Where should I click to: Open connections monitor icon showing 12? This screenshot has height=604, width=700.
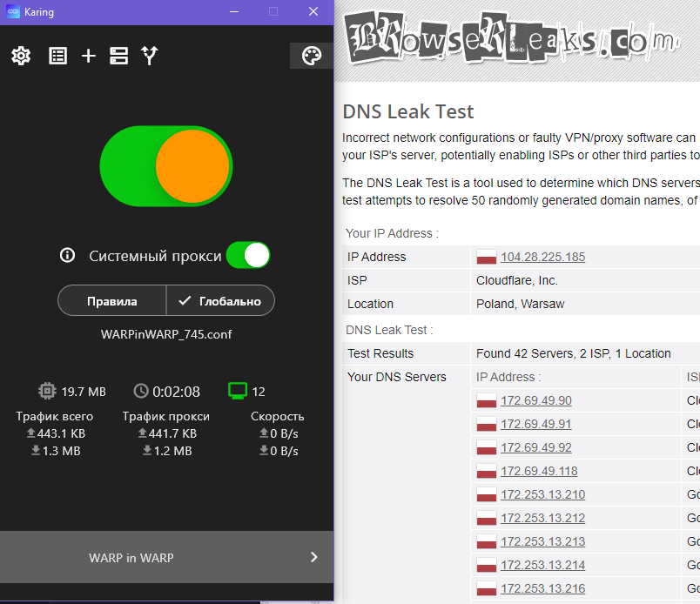[238, 391]
